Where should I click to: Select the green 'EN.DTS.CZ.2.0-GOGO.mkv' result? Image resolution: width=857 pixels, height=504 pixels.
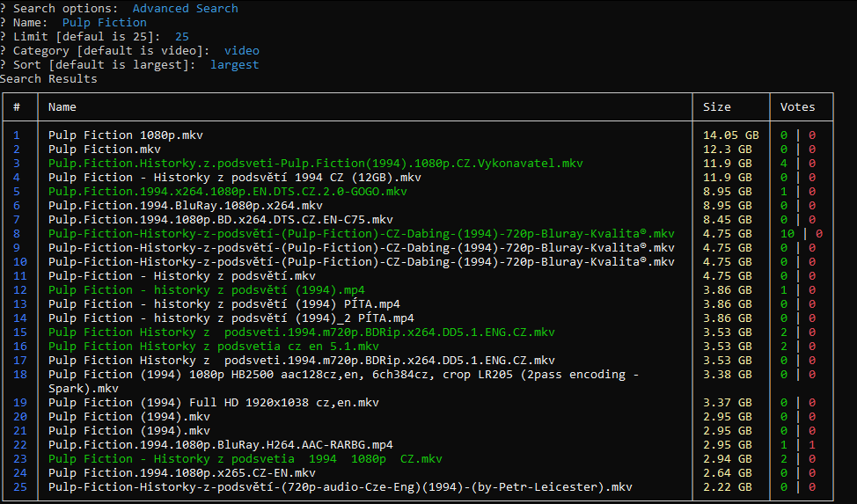pos(227,192)
